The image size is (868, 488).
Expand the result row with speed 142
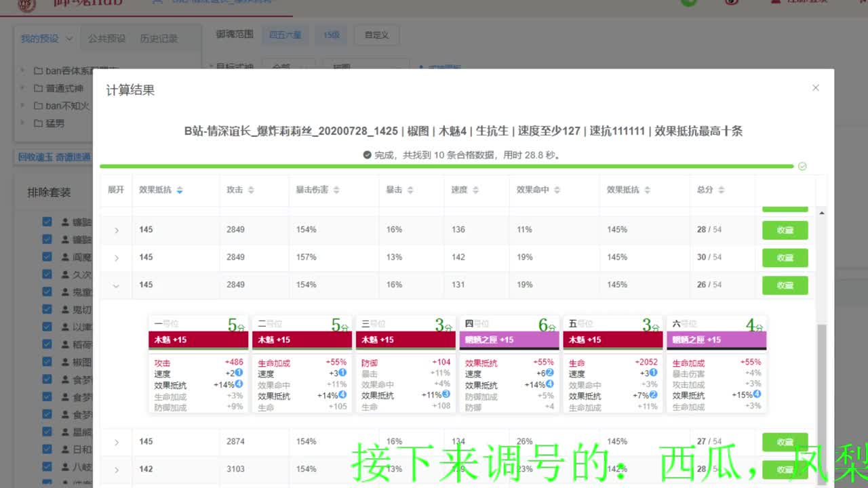116,258
